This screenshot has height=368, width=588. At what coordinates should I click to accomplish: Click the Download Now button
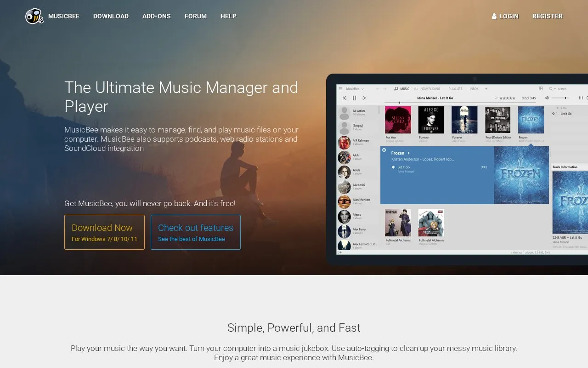tap(104, 232)
